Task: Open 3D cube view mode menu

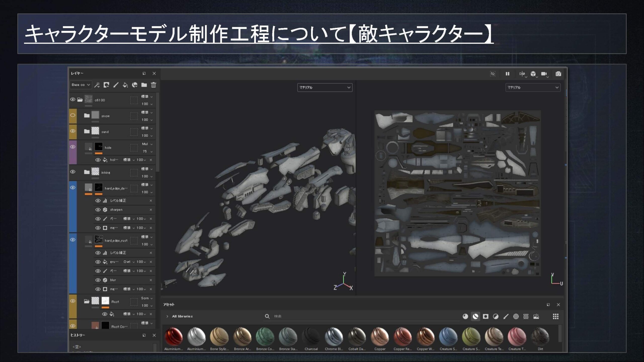Action: pos(533,74)
